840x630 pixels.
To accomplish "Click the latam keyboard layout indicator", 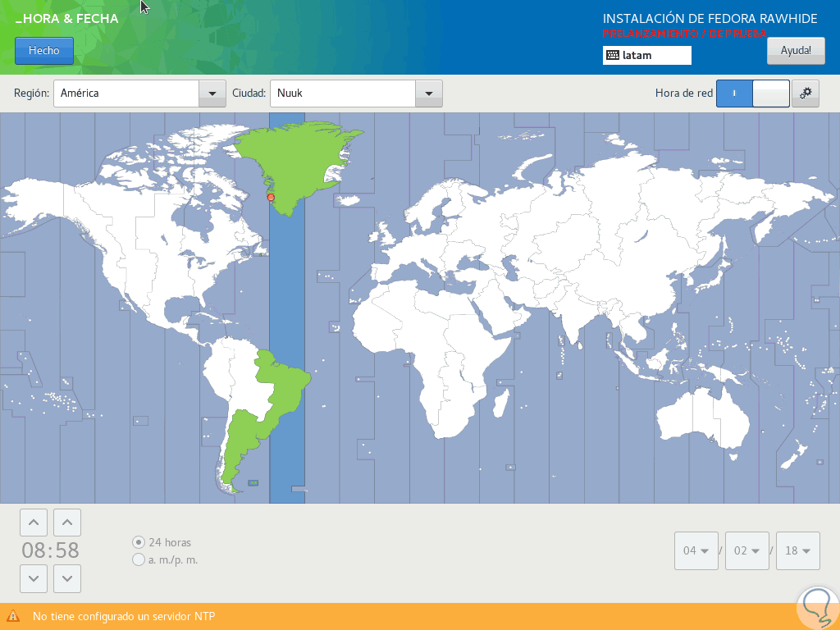I will pos(646,55).
